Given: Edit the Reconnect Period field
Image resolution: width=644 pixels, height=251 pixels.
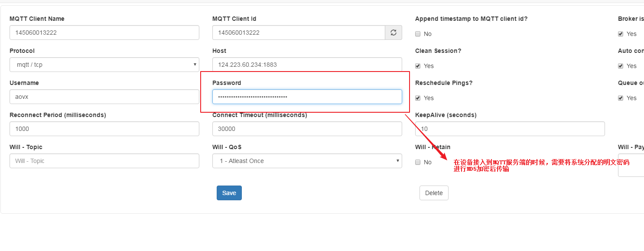Looking at the screenshot, I should [104, 129].
